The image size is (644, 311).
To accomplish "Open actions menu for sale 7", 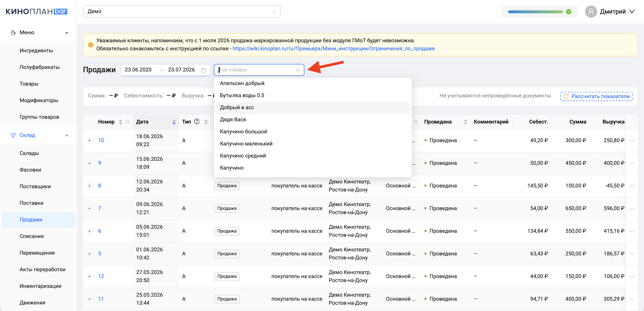I will (632, 208).
